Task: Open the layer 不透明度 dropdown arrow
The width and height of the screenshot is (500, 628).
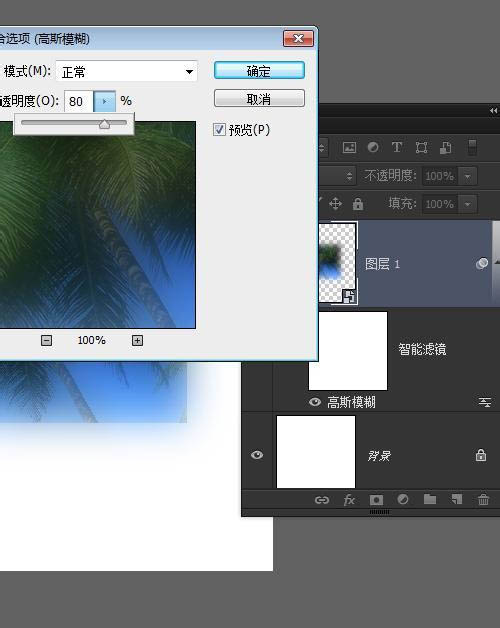Action: pos(468,176)
